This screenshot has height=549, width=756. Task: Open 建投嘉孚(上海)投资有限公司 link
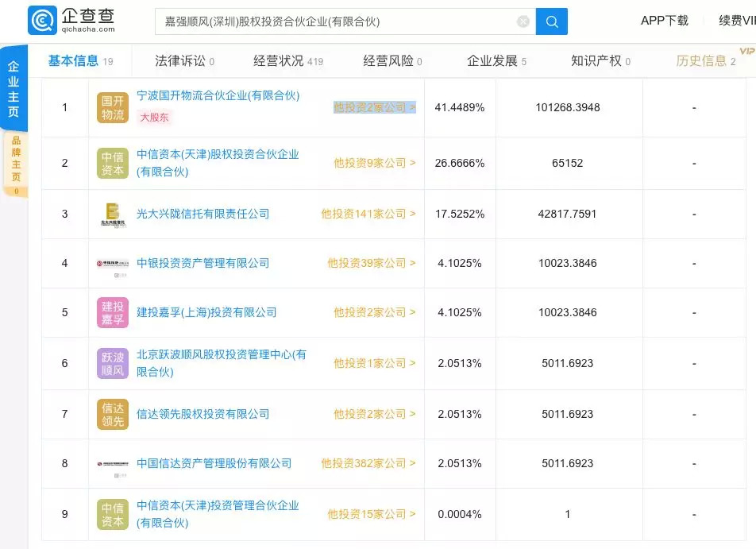(x=206, y=312)
